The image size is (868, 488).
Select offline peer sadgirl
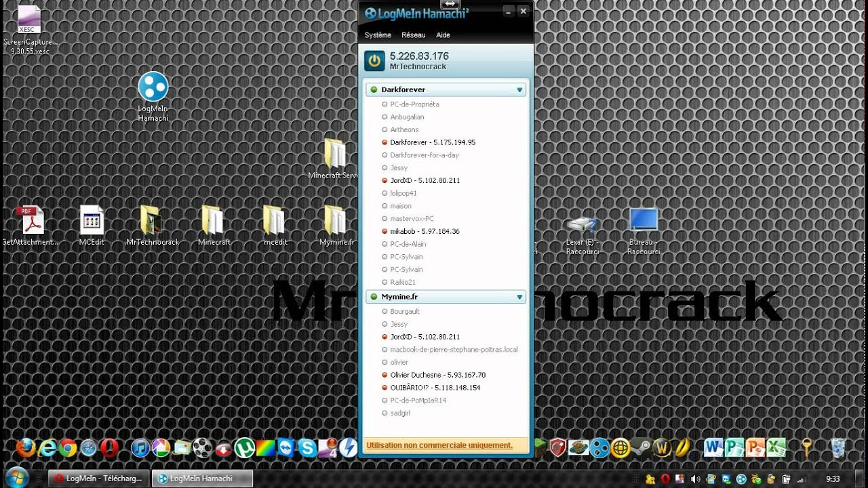pos(399,413)
